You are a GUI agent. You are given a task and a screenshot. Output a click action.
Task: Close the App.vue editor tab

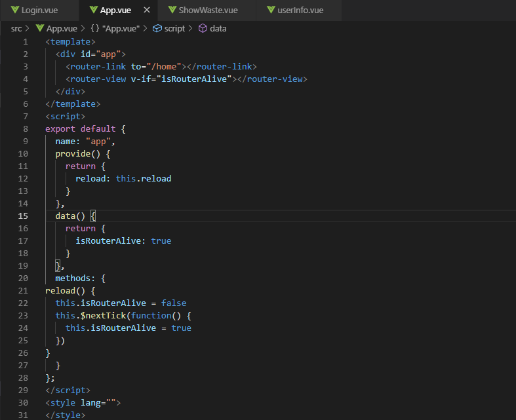coord(146,10)
